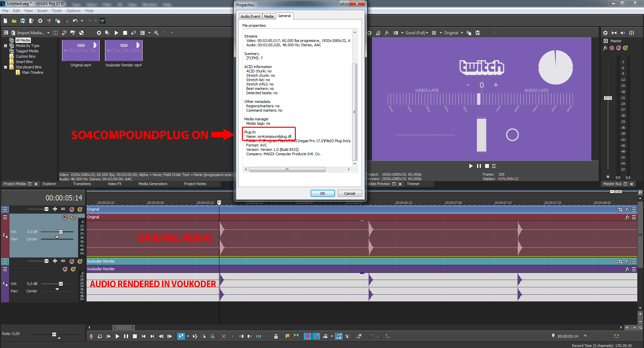
Task: Toggle Enable Snapping magnet button
Action: click(x=307, y=336)
